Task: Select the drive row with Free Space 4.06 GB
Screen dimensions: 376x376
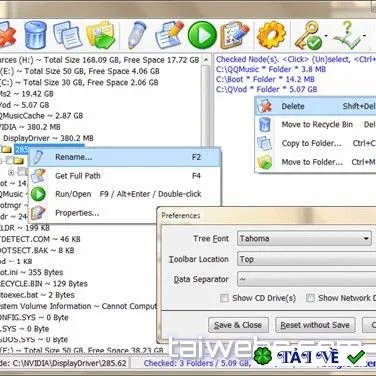Action: (x=80, y=71)
